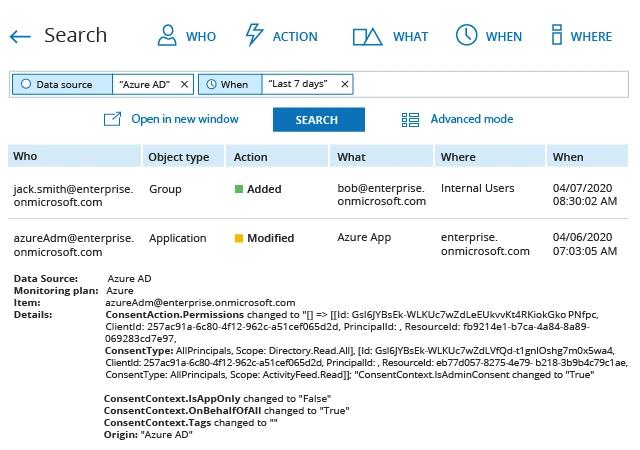This screenshot has height=450, width=640.
Task: Open the WHERE filter tab
Action: pos(582,36)
